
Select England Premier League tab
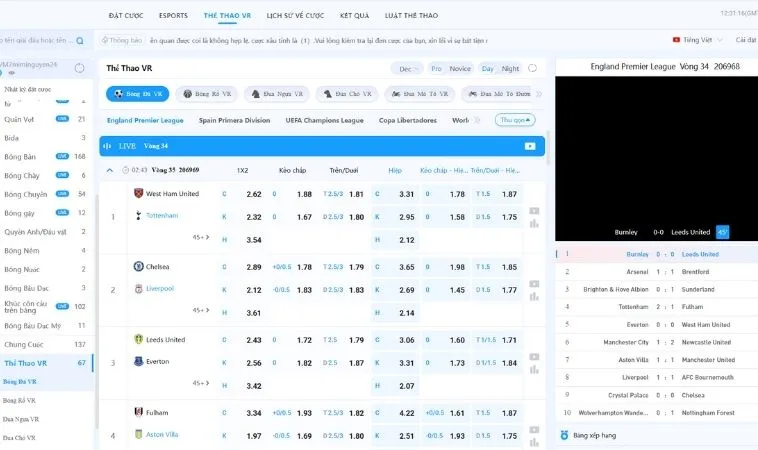[x=145, y=120]
